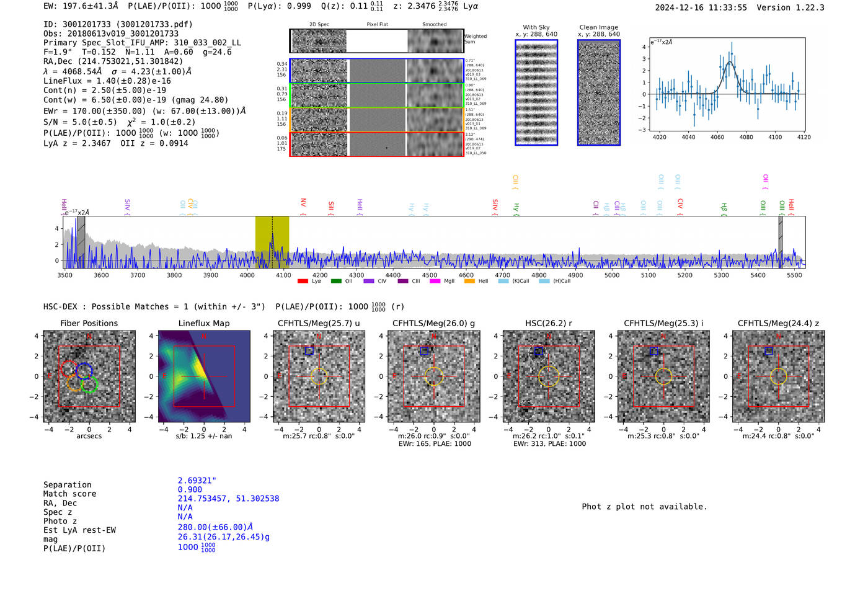Viewport: 868px width, 591px height.
Task: Select the MgII magenta legend swatch
Action: coord(435,282)
